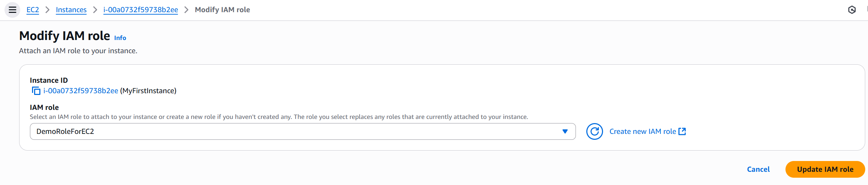Open the hamburger navigation menu
Viewport: 868px width, 185px height.
(x=13, y=10)
